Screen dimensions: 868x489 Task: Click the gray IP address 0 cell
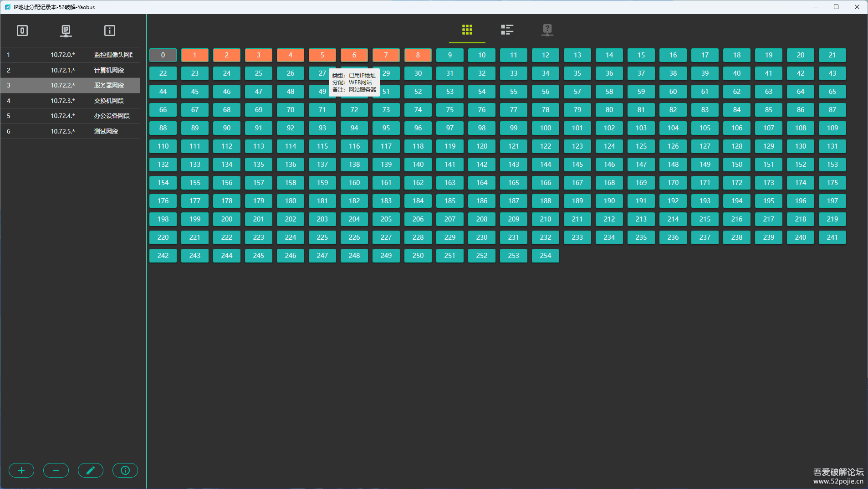tap(163, 55)
